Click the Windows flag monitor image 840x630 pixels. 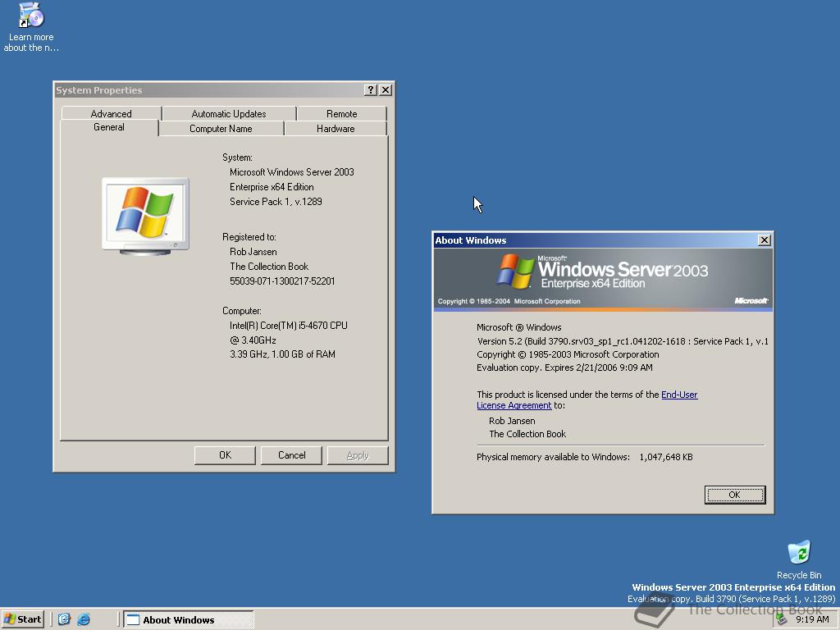click(145, 216)
